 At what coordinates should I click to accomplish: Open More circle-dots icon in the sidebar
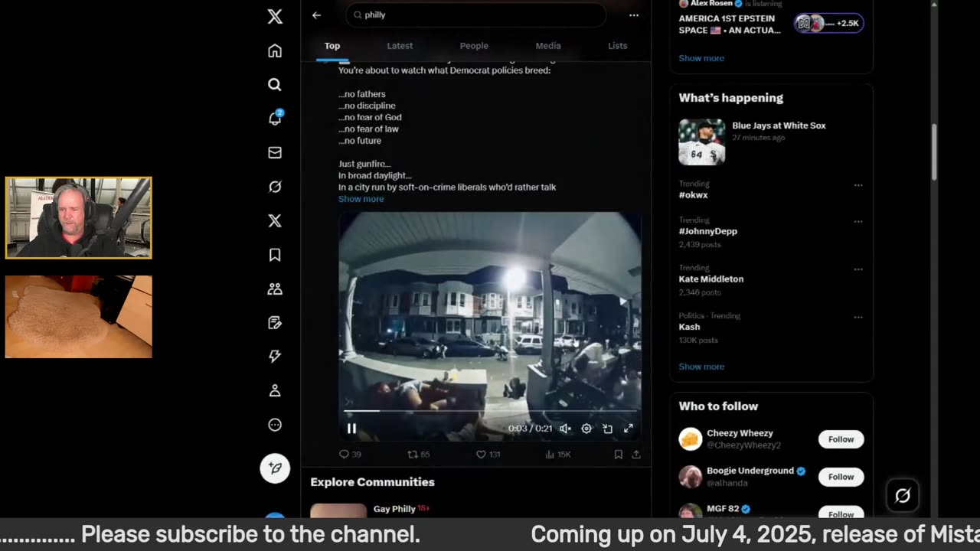click(x=275, y=425)
